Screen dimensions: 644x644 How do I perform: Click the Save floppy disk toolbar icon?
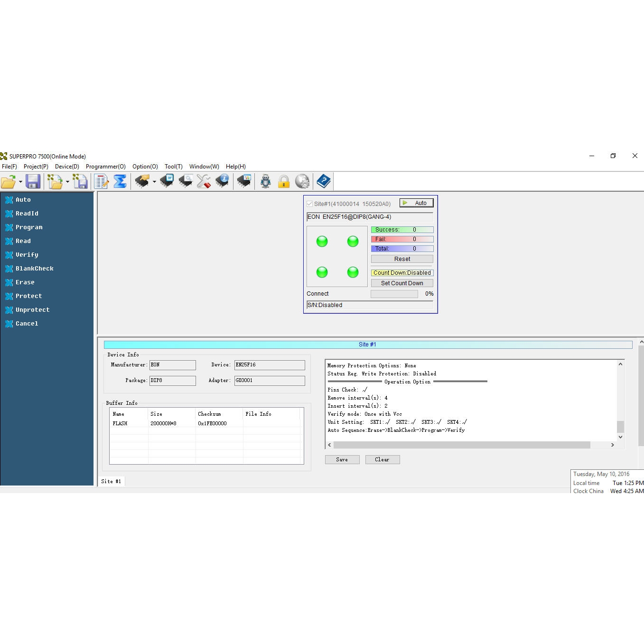coord(33,181)
